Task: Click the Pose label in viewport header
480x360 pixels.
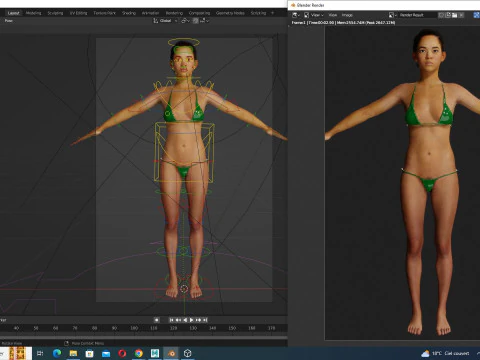Action: (x=9, y=21)
